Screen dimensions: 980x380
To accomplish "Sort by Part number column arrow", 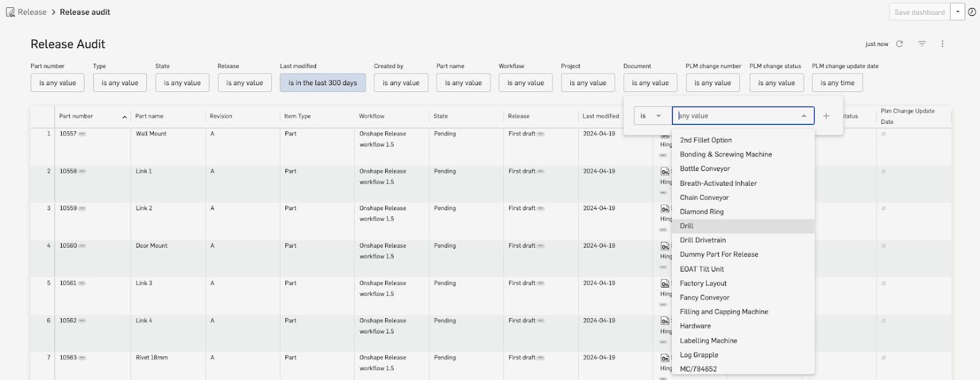I will click(124, 116).
